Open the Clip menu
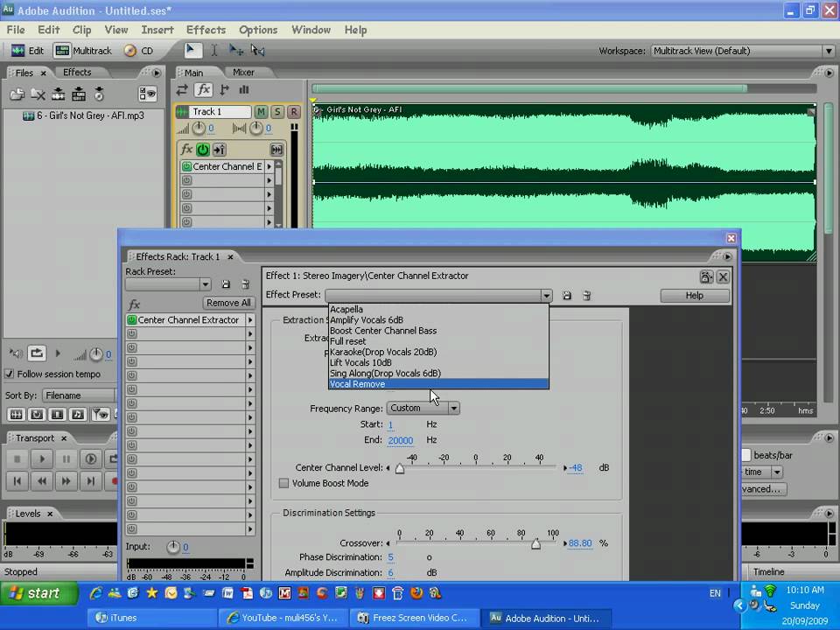Image resolution: width=840 pixels, height=630 pixels. 81,30
